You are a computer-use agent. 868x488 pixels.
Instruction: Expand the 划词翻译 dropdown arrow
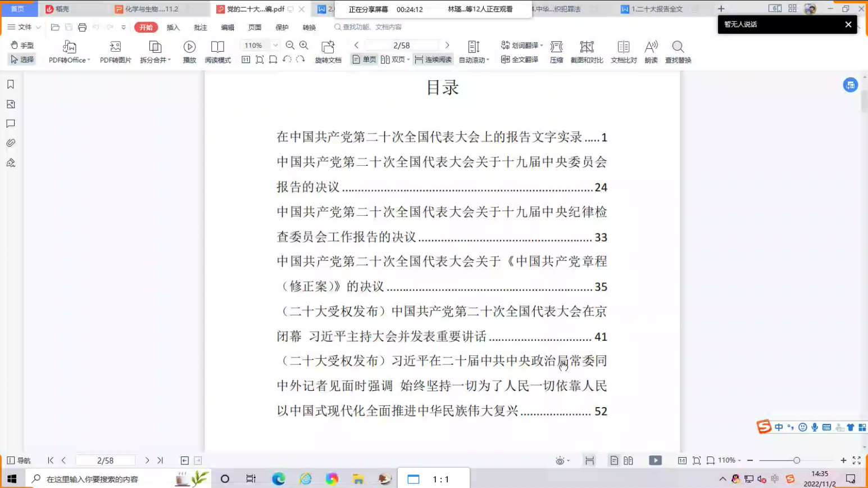tap(542, 46)
